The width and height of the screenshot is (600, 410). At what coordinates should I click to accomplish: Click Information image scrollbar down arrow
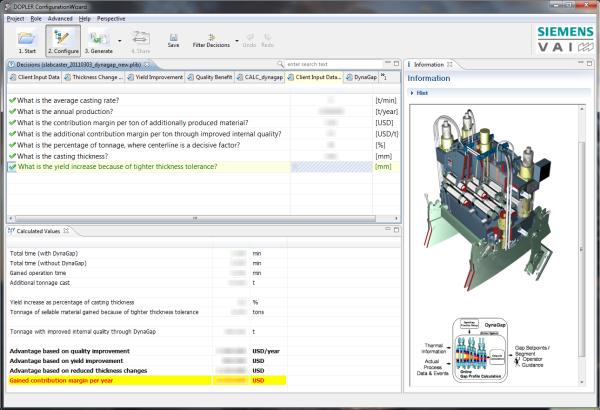(x=582, y=382)
